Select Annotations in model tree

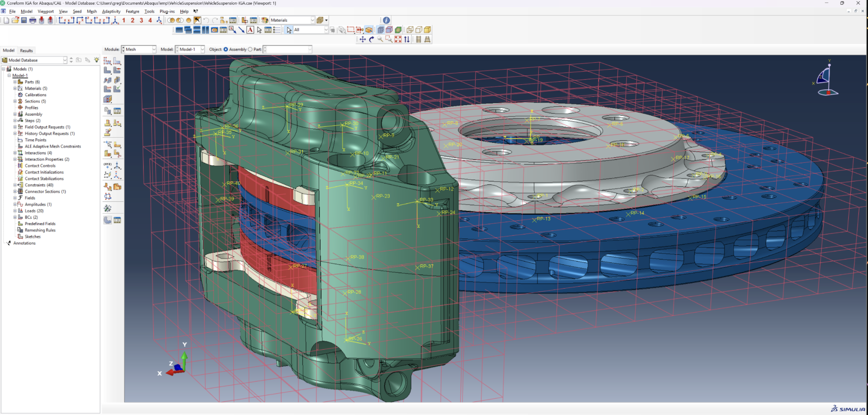click(24, 243)
